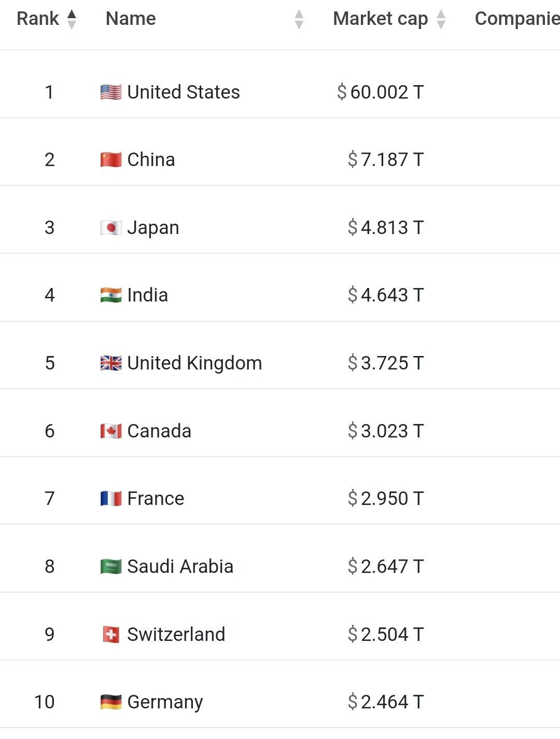Click the Saudi Arabia flag icon
The image size is (560, 739).
pos(111,567)
